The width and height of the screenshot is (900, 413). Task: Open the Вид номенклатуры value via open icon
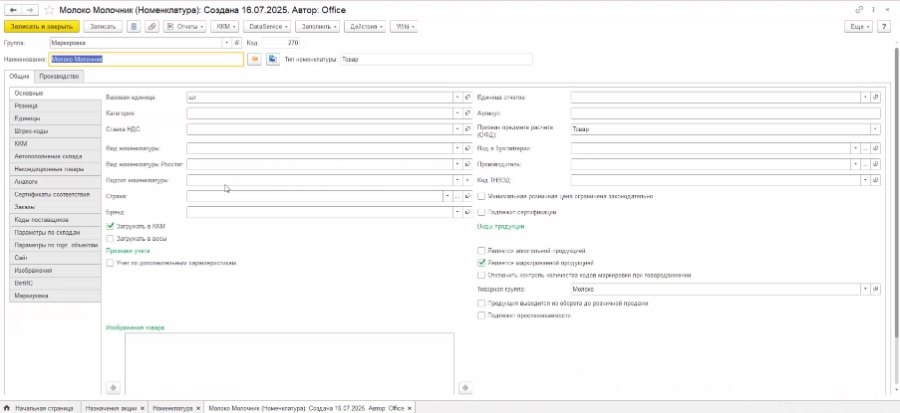[467, 148]
